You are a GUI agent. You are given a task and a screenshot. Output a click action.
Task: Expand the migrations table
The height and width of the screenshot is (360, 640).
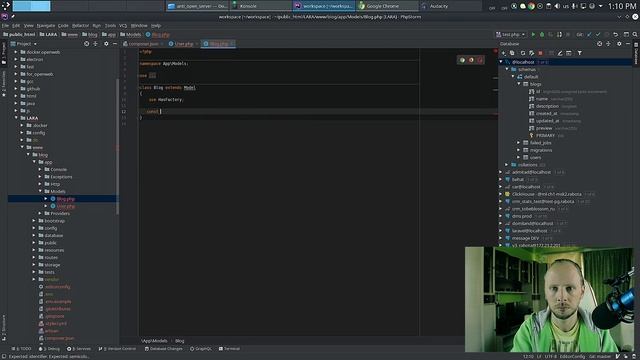(x=519, y=150)
